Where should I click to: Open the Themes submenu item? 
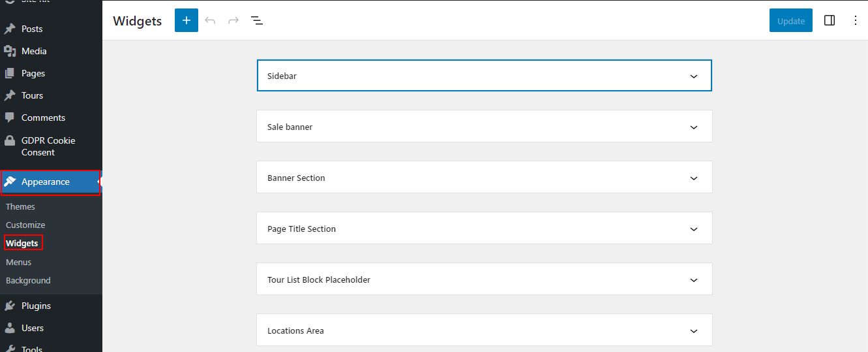point(20,206)
